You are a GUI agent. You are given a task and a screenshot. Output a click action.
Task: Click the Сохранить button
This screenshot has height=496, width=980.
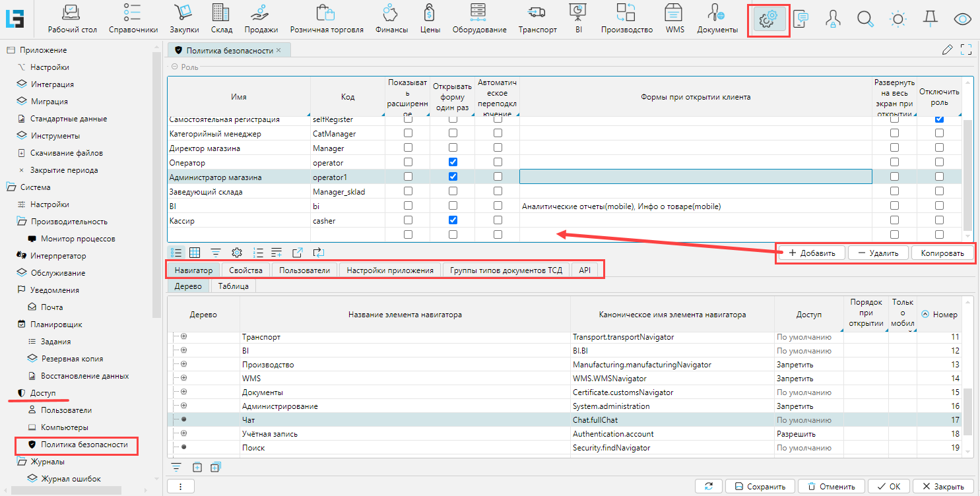pos(759,486)
